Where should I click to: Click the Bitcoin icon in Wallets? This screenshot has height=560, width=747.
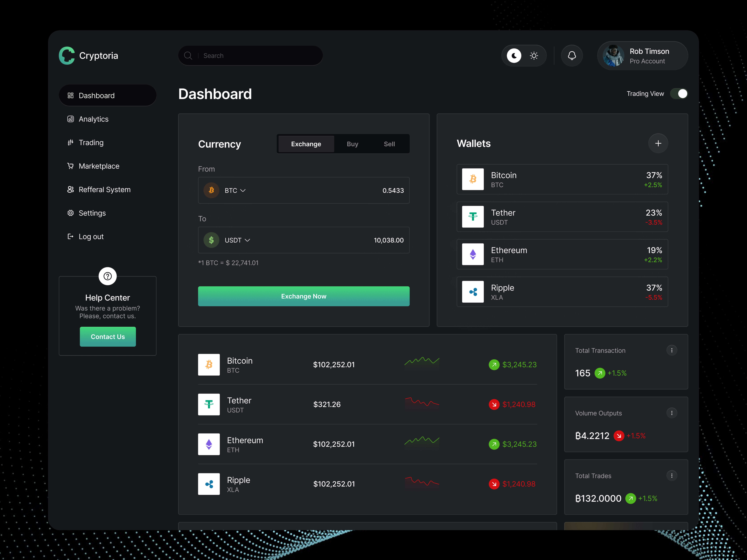(x=473, y=179)
